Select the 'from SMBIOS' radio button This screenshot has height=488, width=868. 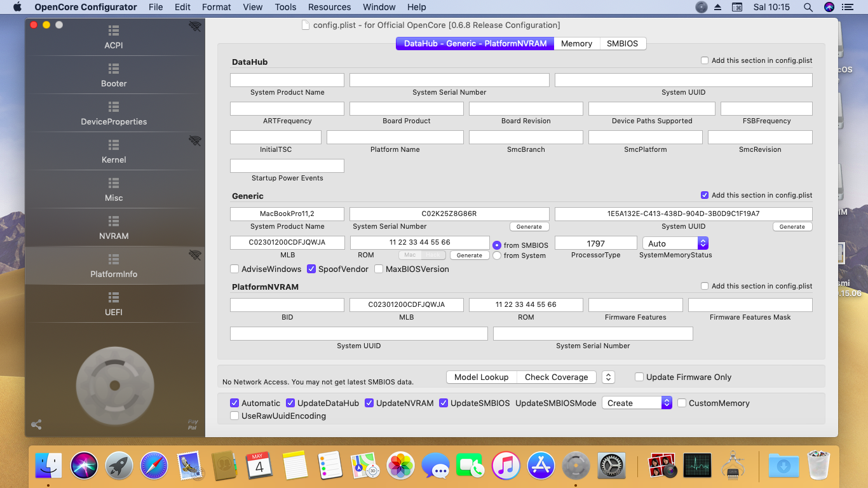coord(497,245)
